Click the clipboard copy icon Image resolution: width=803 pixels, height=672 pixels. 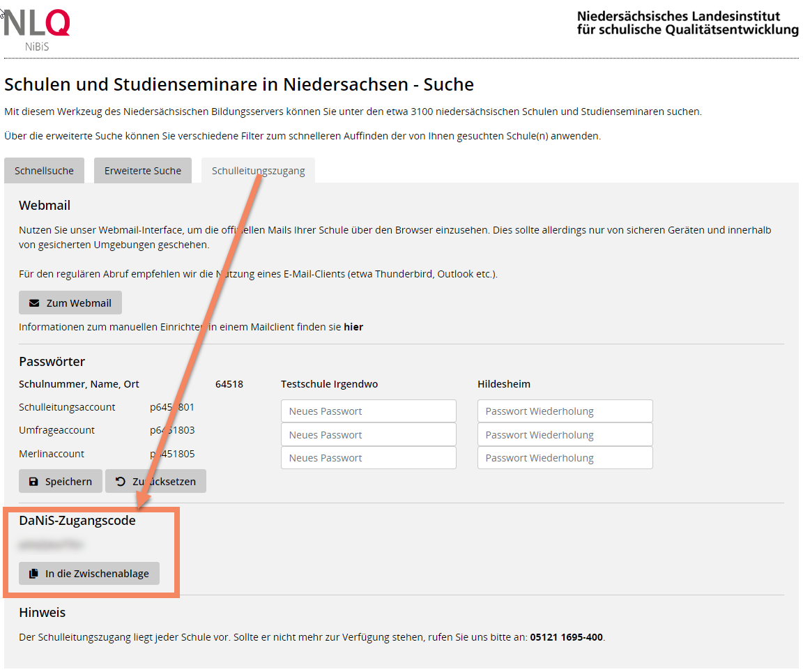33,574
